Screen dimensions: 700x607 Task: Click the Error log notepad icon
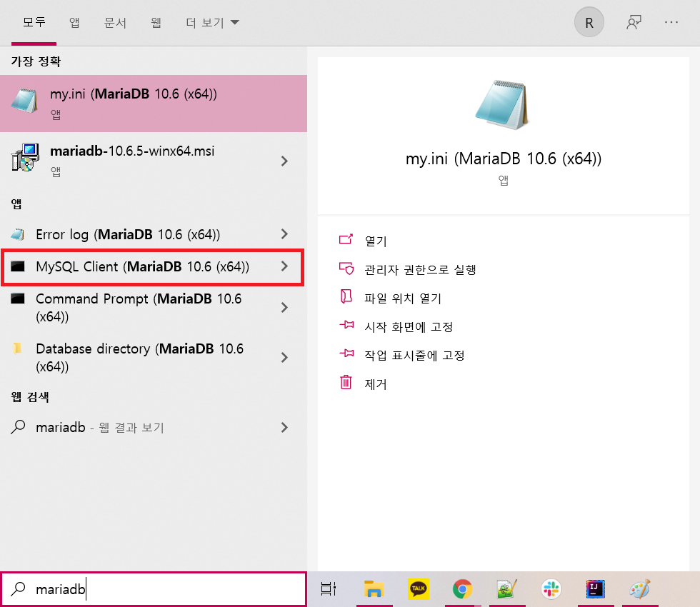[x=17, y=234]
